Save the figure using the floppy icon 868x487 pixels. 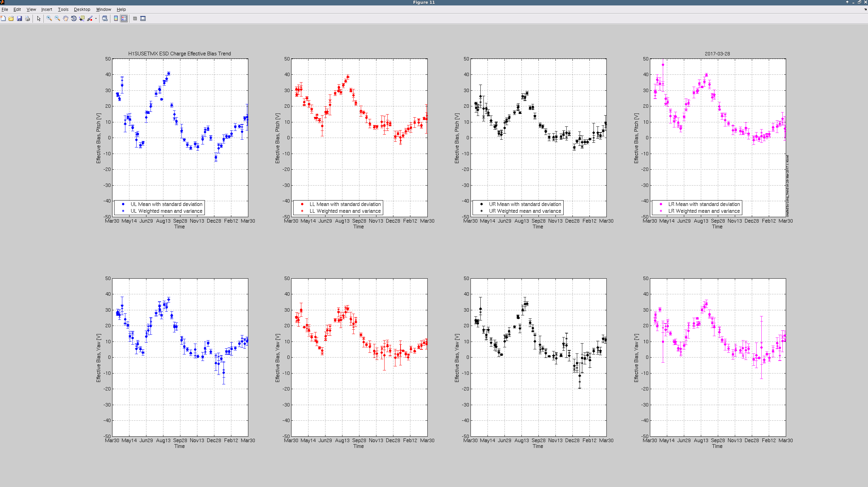pos(19,18)
